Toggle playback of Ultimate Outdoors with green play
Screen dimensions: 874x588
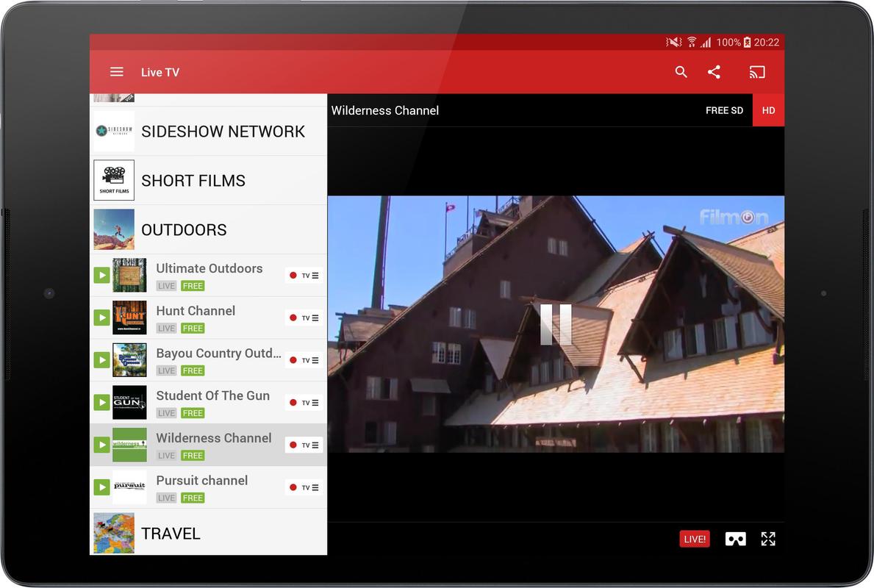tap(101, 275)
